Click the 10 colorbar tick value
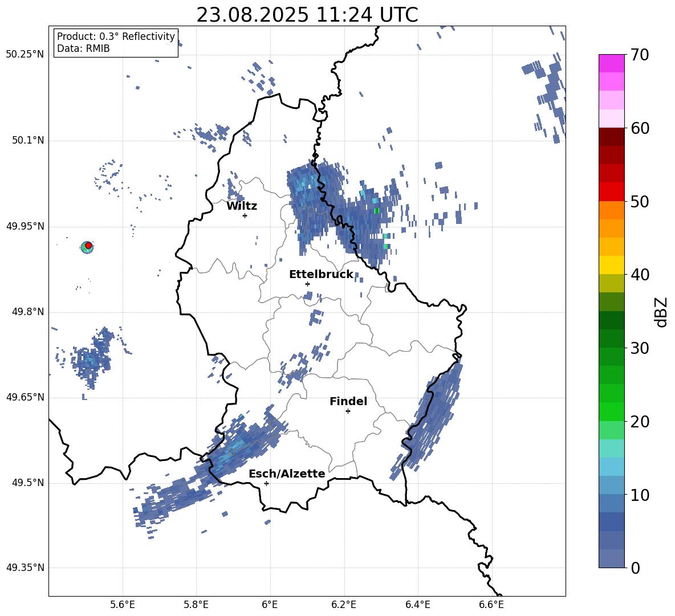The width and height of the screenshot is (675, 616). click(x=640, y=495)
